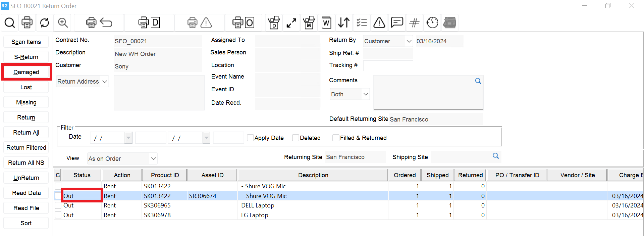Image resolution: width=644 pixels, height=236 pixels.
Task: Click the hash symbol toolbar icon
Action: [414, 23]
